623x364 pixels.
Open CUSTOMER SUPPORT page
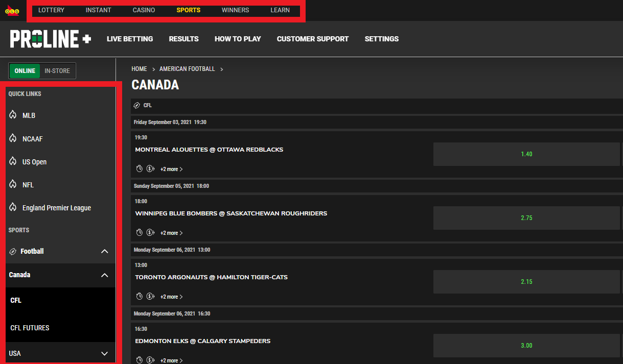[x=313, y=39]
